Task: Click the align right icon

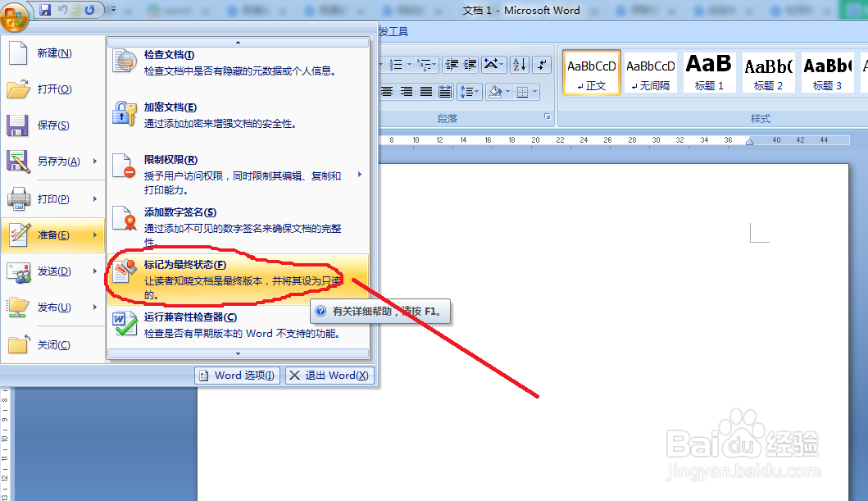Action: [x=407, y=92]
